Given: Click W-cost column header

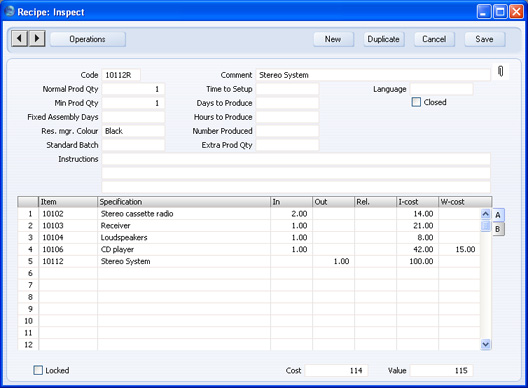Looking at the screenshot, I should coord(465,202).
